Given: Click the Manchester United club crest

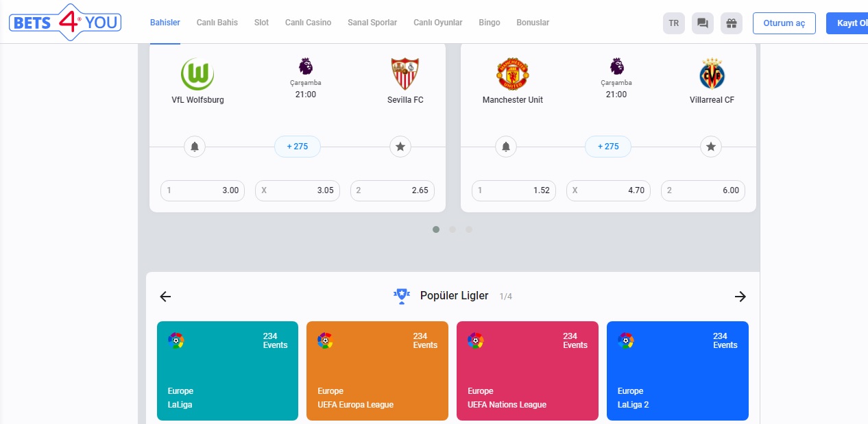Looking at the screenshot, I should click(512, 74).
